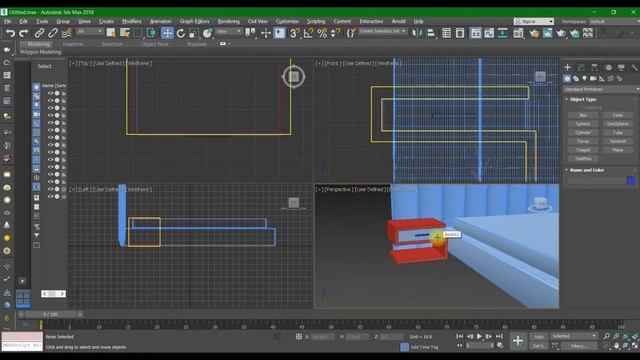Activate the Select and Scale tool

click(x=194, y=33)
